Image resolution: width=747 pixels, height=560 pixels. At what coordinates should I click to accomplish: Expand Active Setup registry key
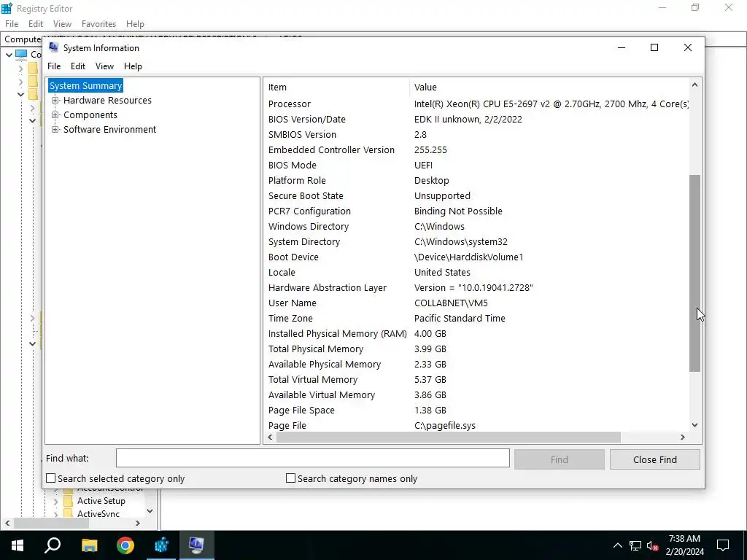(55, 501)
